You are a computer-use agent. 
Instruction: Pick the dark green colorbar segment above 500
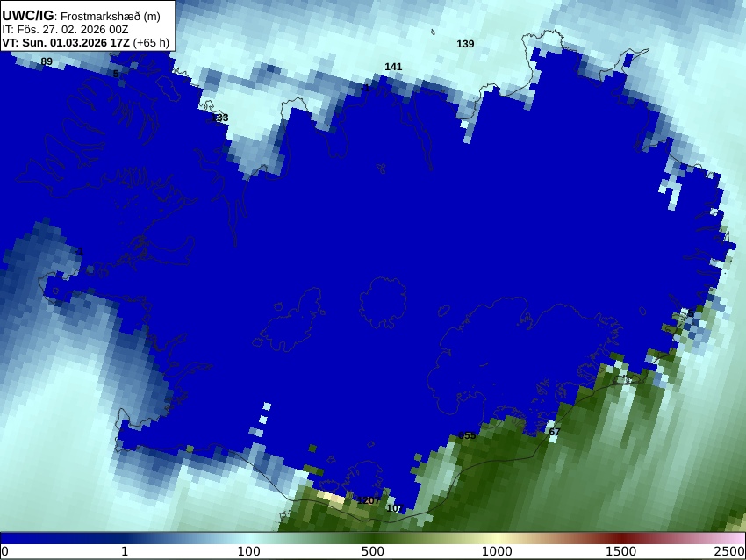pos(372,538)
